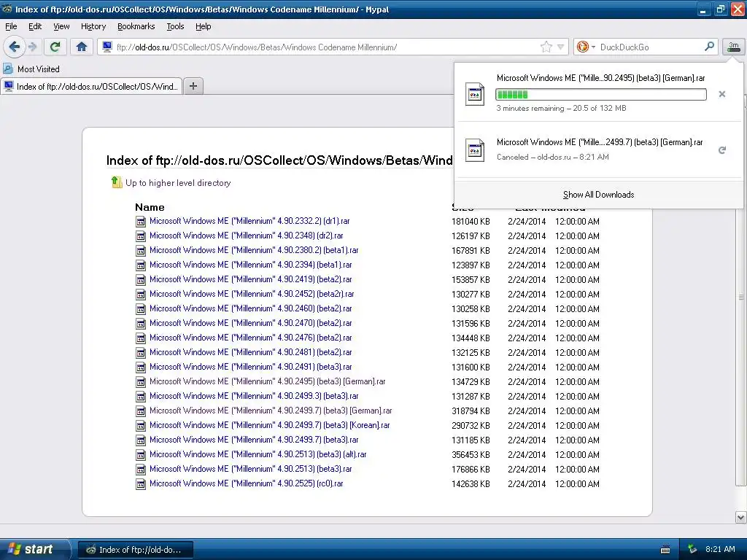Download 4.90.2452 (beta2r).rar file
This screenshot has width=747, height=560.
(252, 294)
